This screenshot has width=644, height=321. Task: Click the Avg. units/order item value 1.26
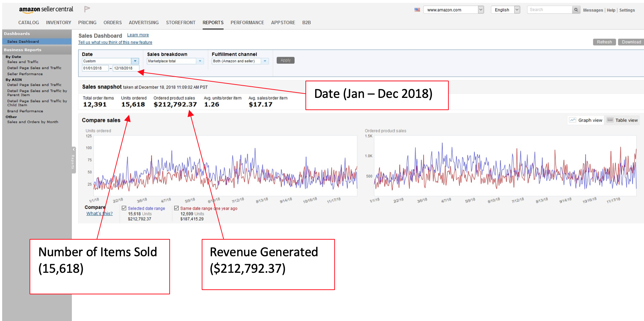pyautogui.click(x=212, y=104)
